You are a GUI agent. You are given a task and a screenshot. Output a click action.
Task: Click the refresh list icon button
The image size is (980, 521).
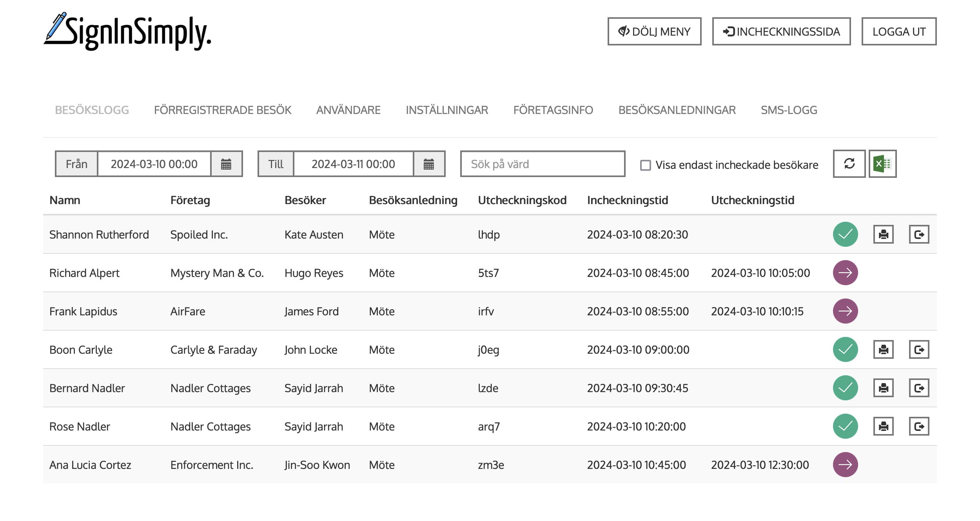(x=849, y=164)
